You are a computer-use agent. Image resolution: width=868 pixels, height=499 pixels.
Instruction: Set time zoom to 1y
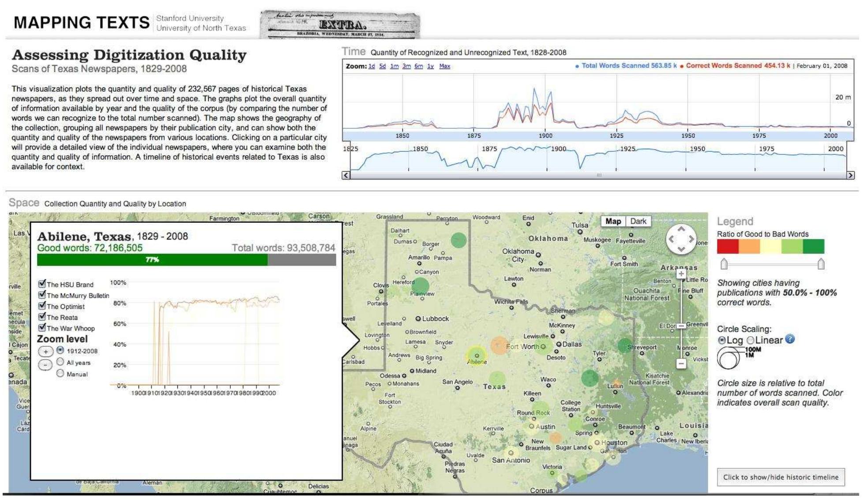point(430,66)
